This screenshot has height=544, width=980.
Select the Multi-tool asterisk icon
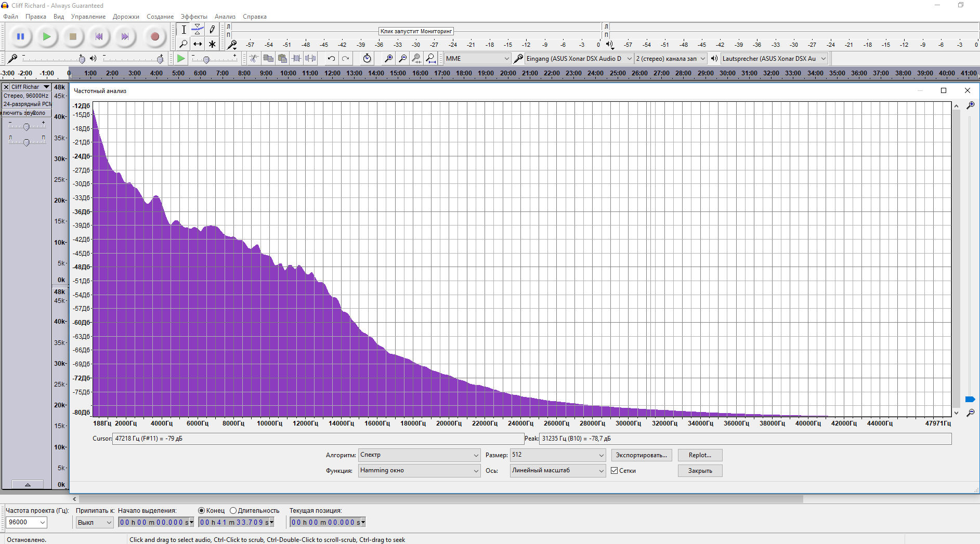(212, 44)
